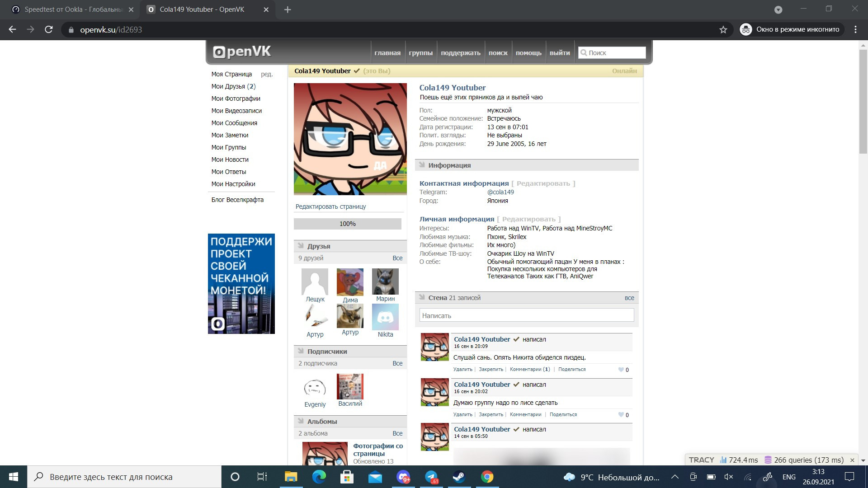
Task: Click the OpenVK logo in the header
Action: 242,52
